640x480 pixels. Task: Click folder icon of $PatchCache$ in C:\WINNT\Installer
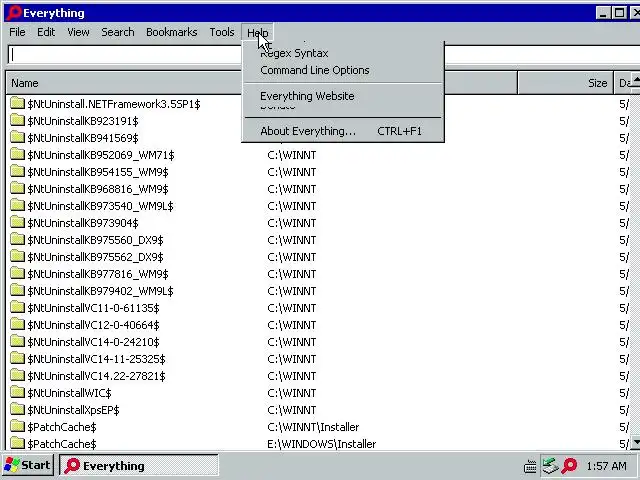point(18,427)
